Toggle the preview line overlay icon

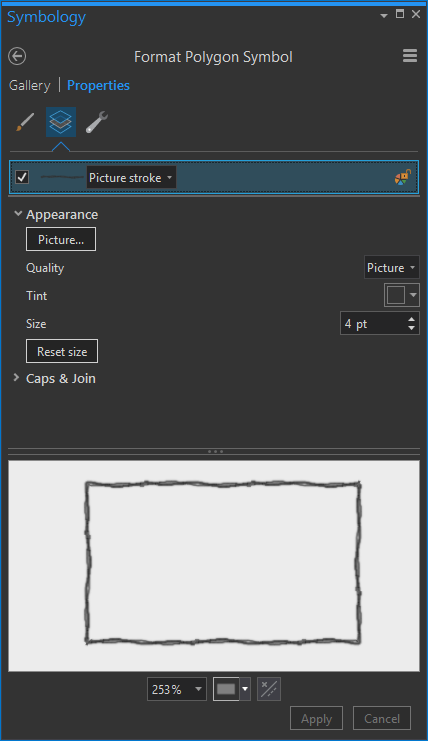(x=269, y=689)
